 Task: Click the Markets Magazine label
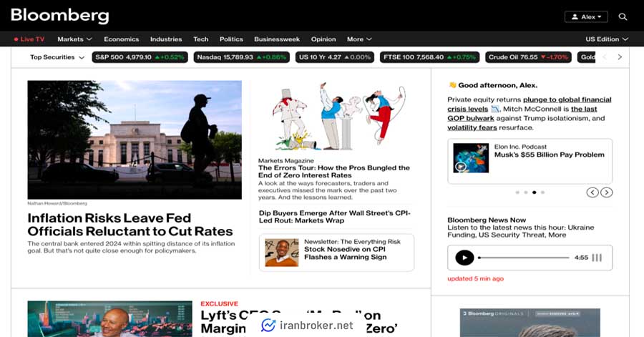(x=286, y=160)
